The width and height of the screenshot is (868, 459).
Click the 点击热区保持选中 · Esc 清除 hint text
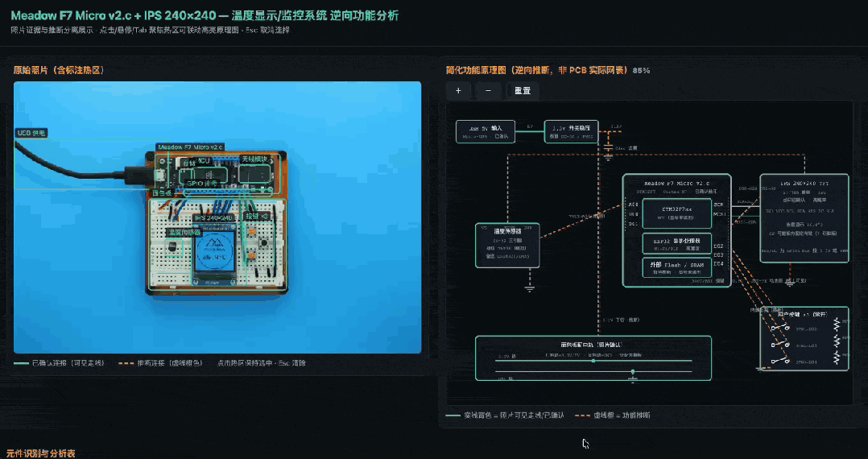261,363
